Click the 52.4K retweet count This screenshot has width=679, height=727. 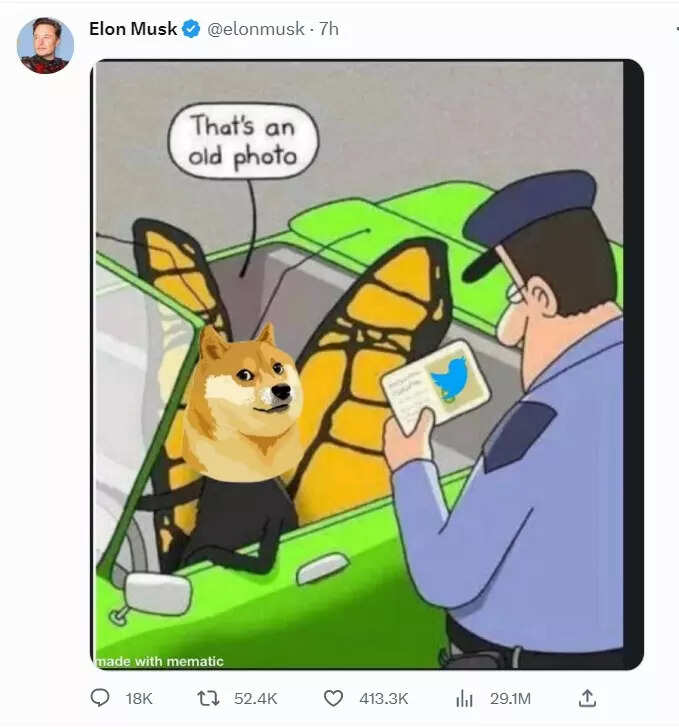[256, 698]
